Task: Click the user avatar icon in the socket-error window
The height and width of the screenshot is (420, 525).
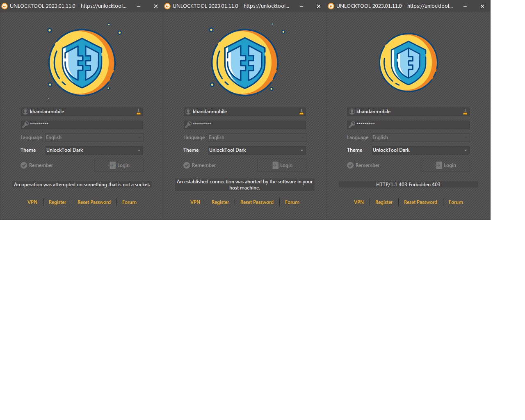Action: click(x=25, y=112)
